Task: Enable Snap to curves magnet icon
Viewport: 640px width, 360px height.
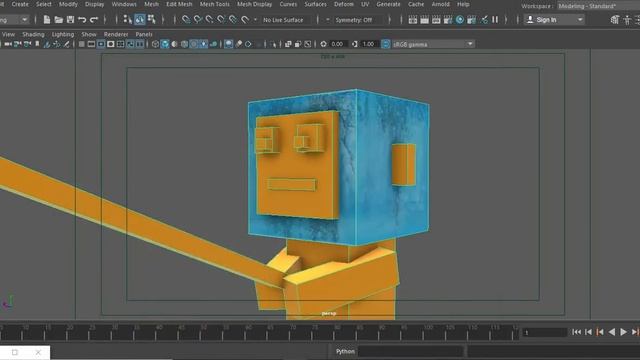Action: 198,19
